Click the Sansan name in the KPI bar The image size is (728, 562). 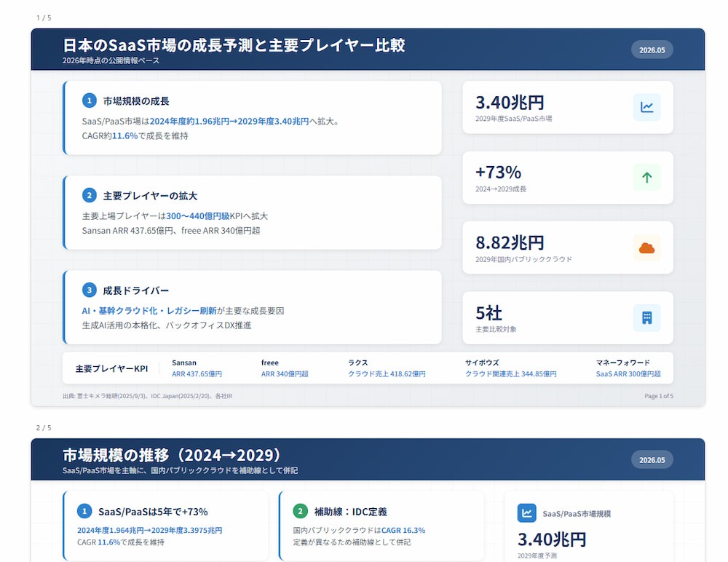tap(184, 363)
